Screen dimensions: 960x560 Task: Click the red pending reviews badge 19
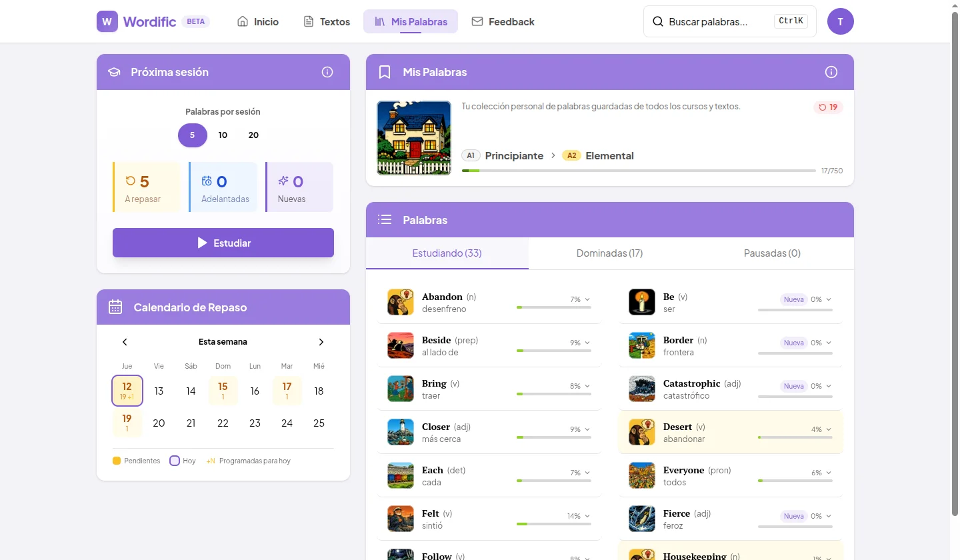(828, 107)
